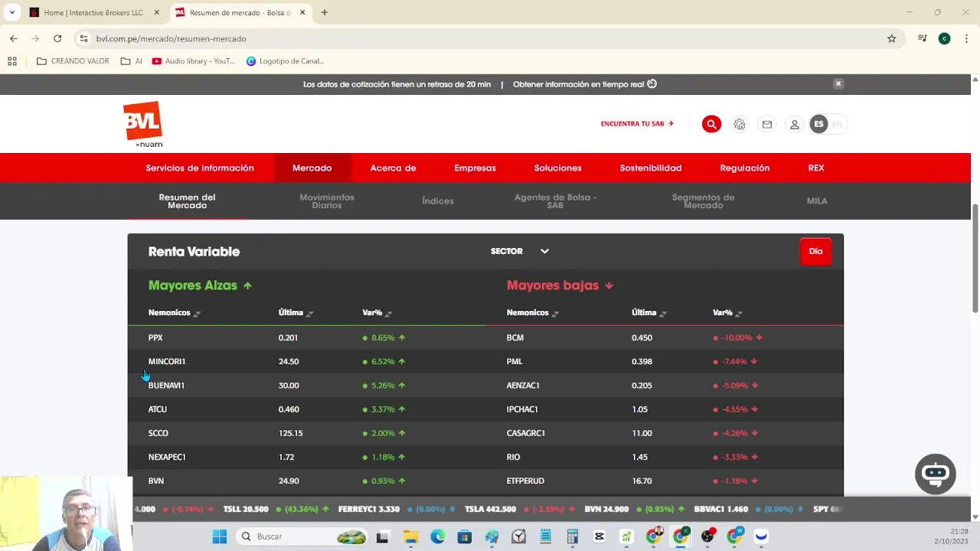Open the user account icon

click(x=795, y=124)
